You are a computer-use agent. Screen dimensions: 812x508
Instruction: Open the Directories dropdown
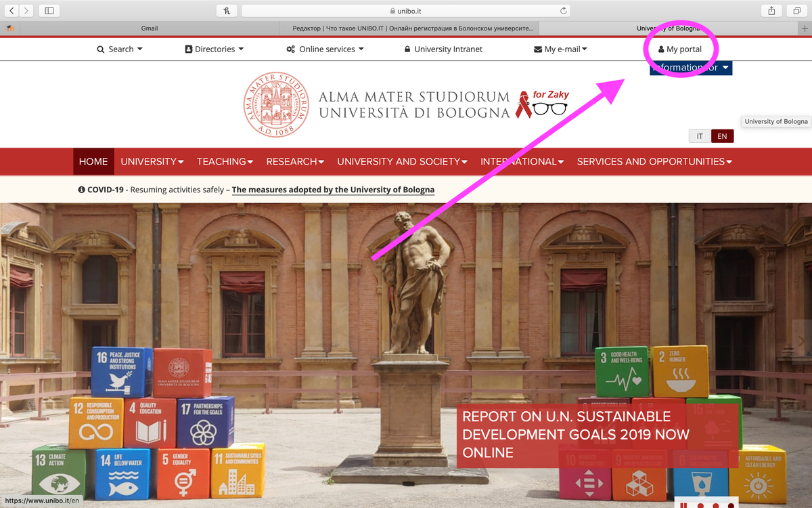pyautogui.click(x=214, y=49)
